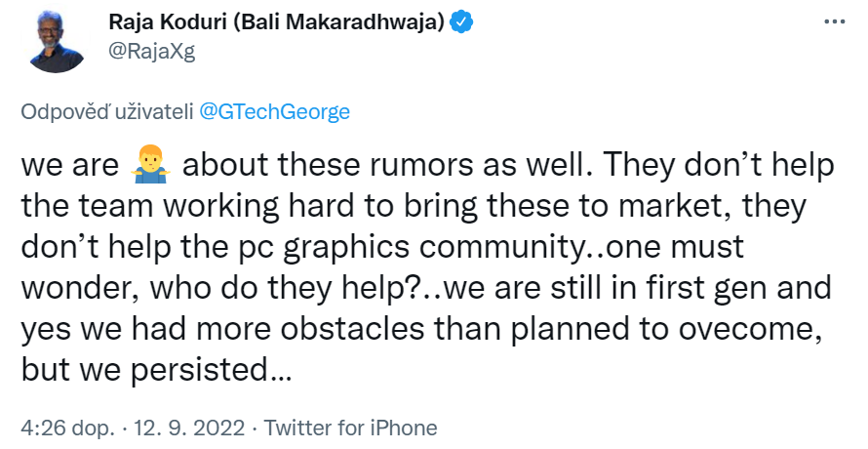Open the @GTechGeorge mention link
This screenshot has height=449, width=868.
[274, 112]
